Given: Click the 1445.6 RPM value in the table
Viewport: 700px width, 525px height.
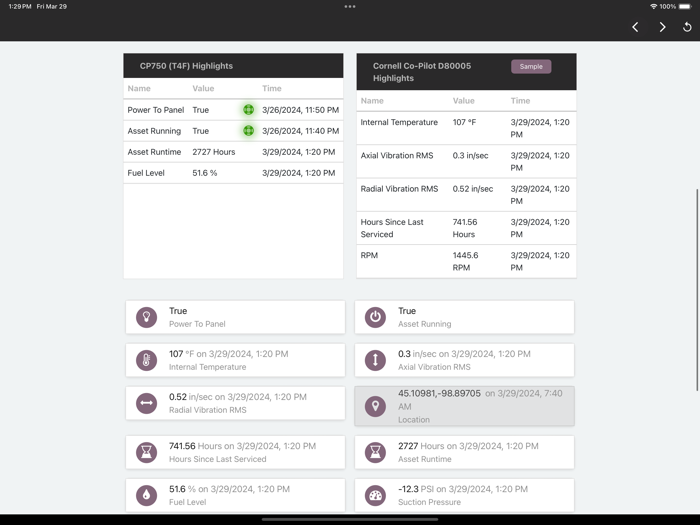Looking at the screenshot, I should [x=465, y=262].
